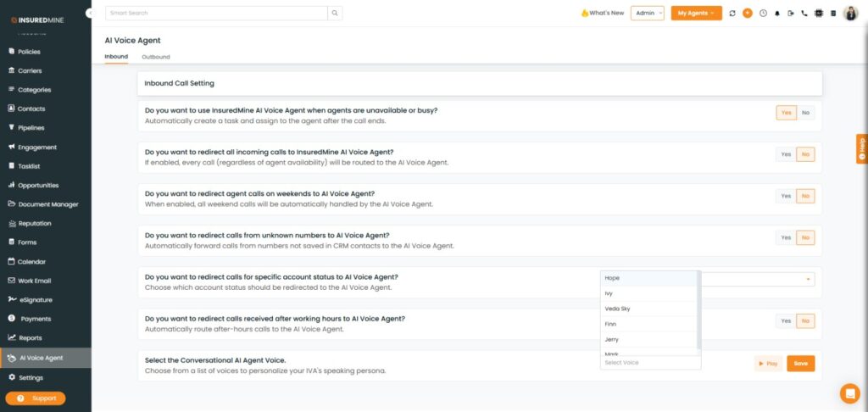
Task: Click the Save button
Action: pyautogui.click(x=800, y=364)
